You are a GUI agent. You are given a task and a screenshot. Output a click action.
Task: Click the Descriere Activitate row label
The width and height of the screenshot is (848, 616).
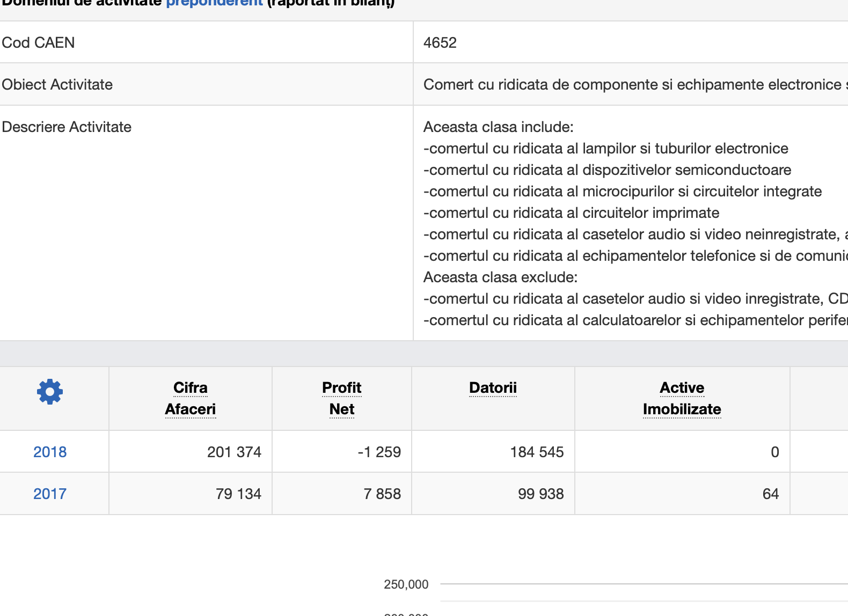pyautogui.click(x=67, y=127)
